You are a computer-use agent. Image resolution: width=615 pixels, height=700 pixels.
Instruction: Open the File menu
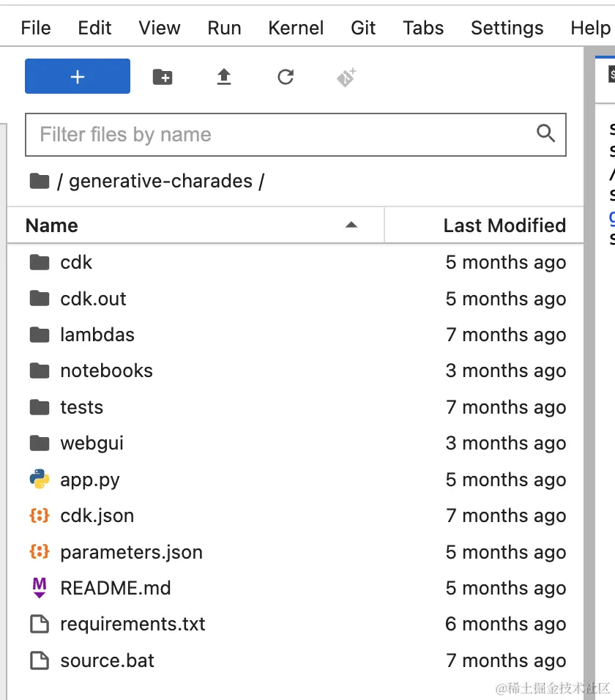(36, 28)
